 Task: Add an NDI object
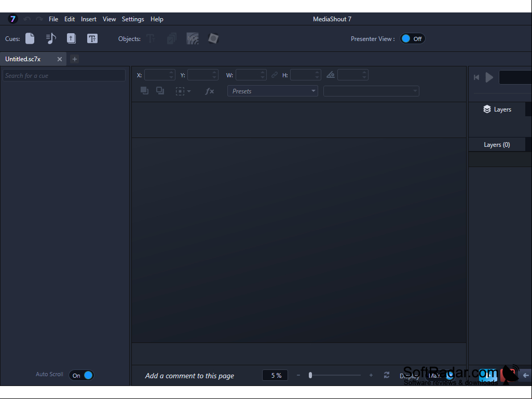pos(193,38)
